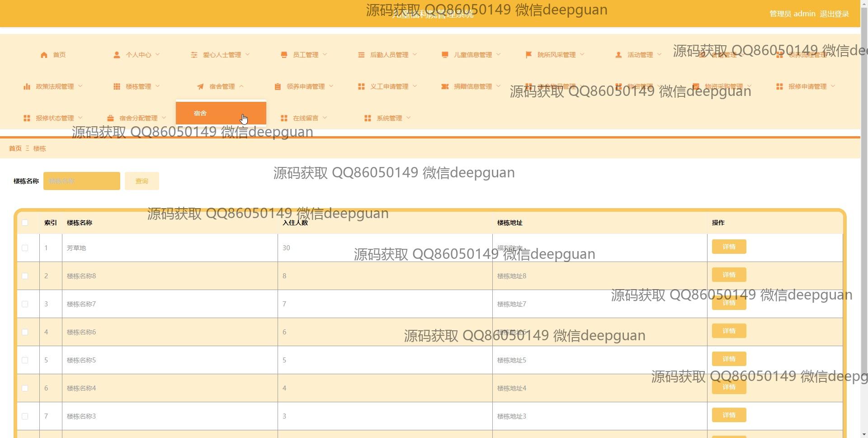Click the paper plane icon for 宿舍管理
The height and width of the screenshot is (438, 868).
(200, 86)
